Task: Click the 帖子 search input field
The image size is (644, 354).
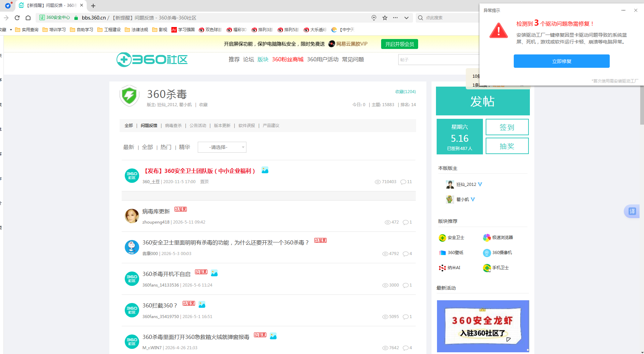Action: click(439, 60)
